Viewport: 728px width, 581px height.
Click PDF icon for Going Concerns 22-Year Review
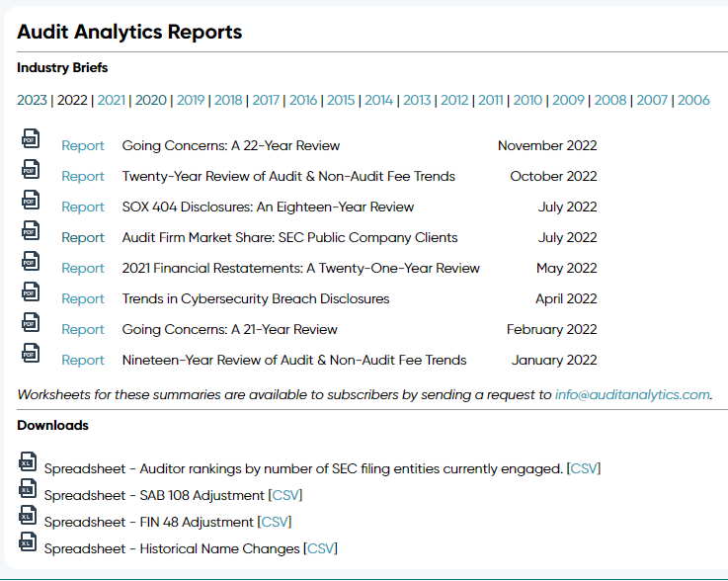pos(31,139)
